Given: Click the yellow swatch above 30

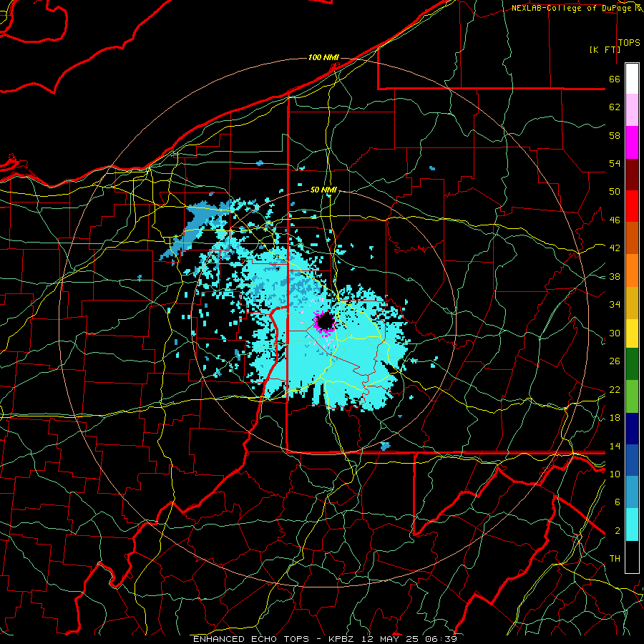Looking at the screenshot, I should [632, 333].
